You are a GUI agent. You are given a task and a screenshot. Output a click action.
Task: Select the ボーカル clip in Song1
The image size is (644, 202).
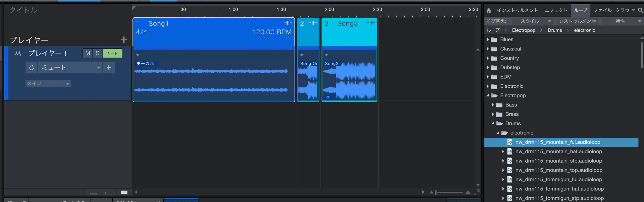214,80
